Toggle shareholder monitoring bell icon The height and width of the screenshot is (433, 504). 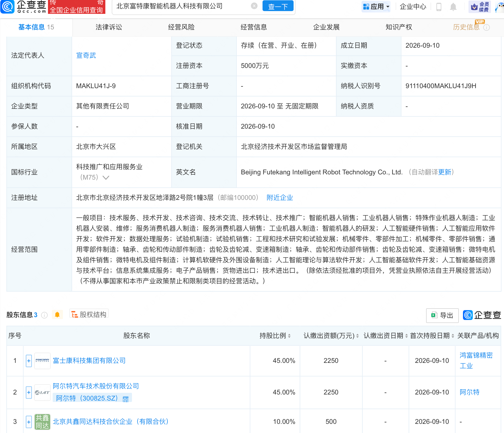(x=57, y=315)
